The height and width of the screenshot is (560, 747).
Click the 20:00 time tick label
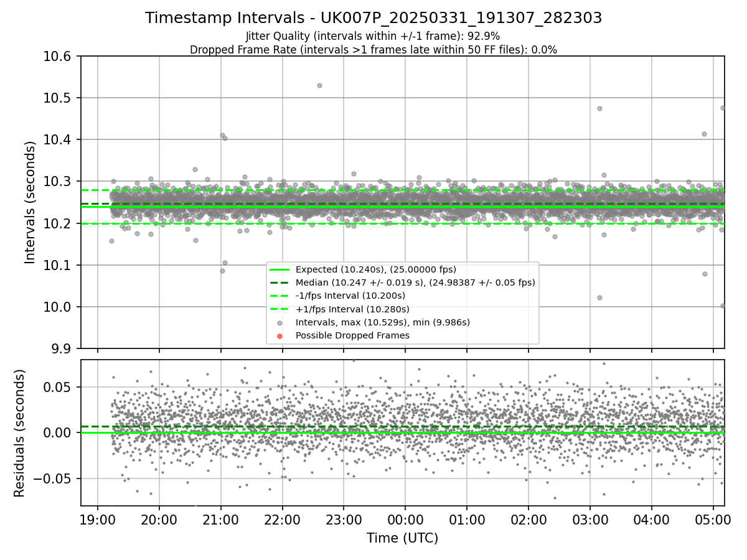pyautogui.click(x=159, y=519)
